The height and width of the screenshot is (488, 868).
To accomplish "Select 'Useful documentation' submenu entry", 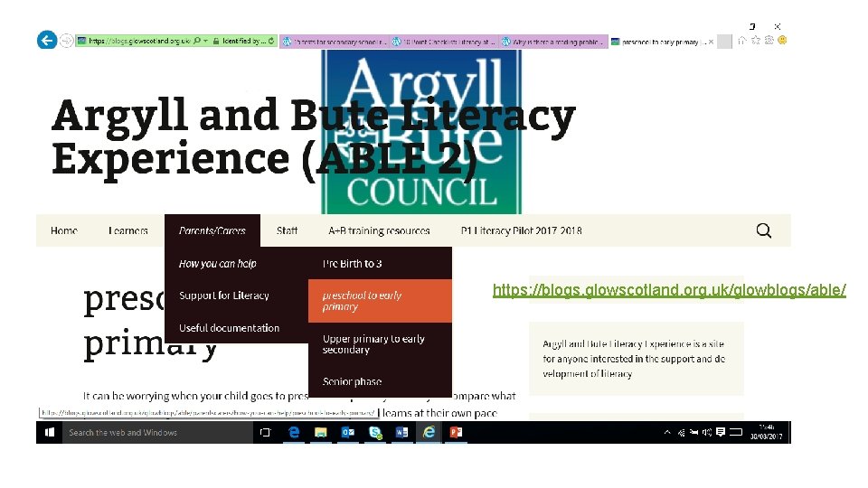I will [x=229, y=328].
